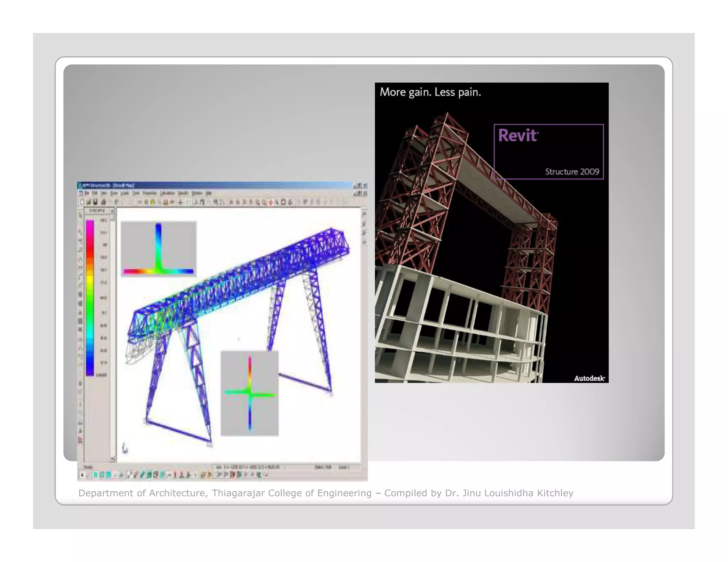Click the 'More gain. Less pain.' headline
Viewport: 728px width, 562px height.
tap(430, 92)
